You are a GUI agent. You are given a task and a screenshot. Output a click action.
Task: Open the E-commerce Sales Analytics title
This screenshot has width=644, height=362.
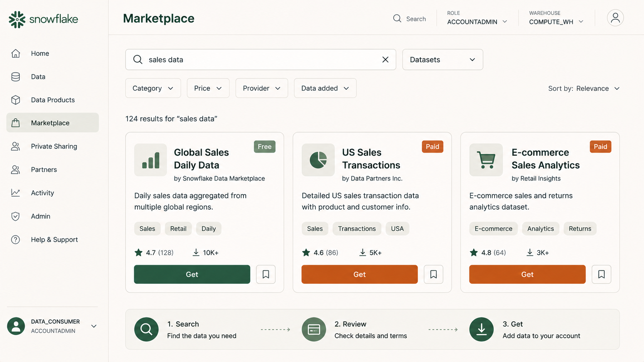click(x=545, y=158)
